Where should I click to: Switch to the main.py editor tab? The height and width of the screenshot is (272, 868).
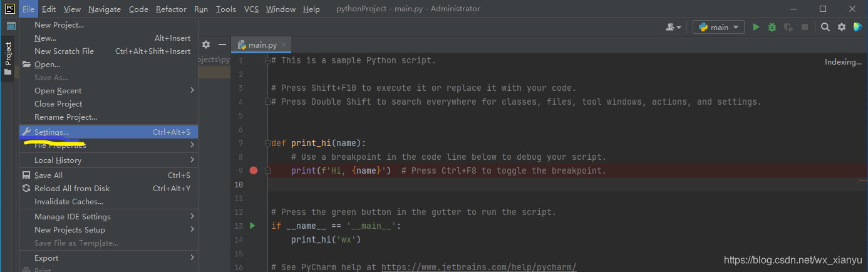coord(262,44)
